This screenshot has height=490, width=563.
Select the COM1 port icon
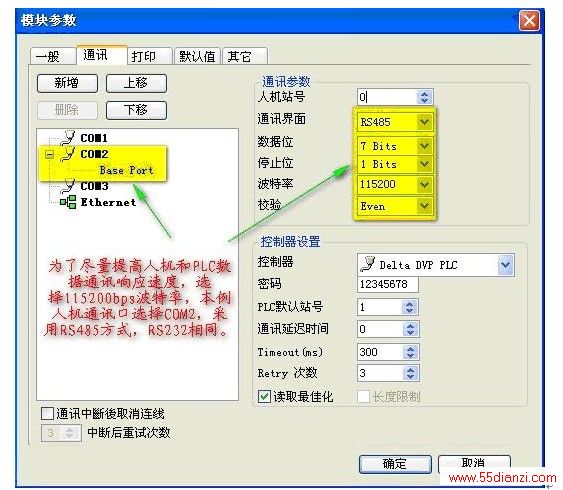[68, 137]
